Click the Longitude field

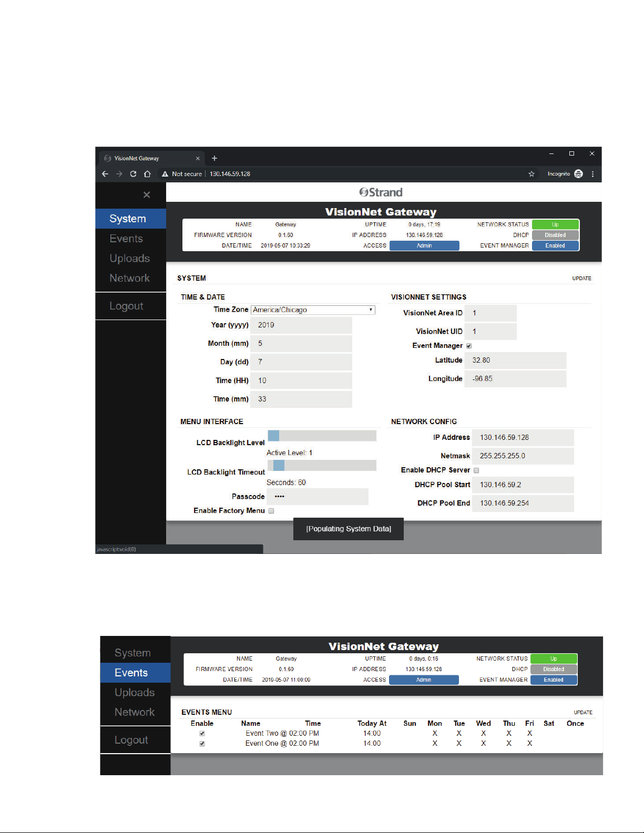coord(515,379)
